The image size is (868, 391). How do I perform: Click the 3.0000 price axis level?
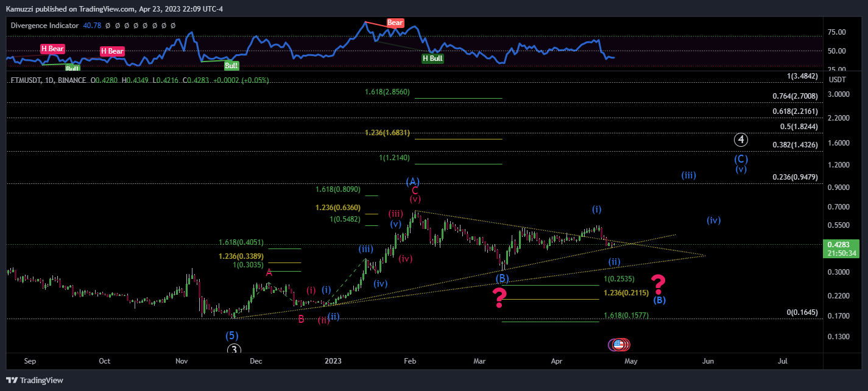(839, 94)
